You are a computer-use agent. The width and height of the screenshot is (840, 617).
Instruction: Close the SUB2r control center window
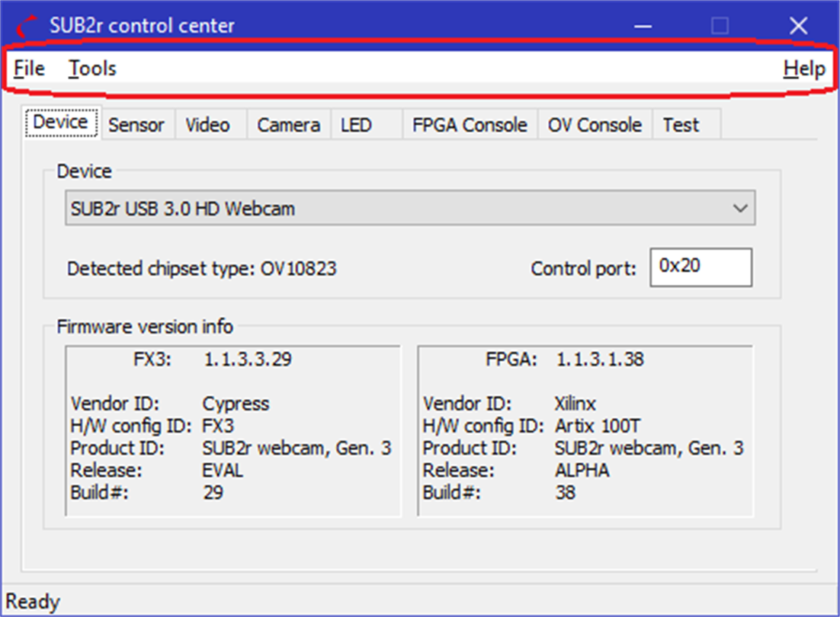click(x=798, y=27)
